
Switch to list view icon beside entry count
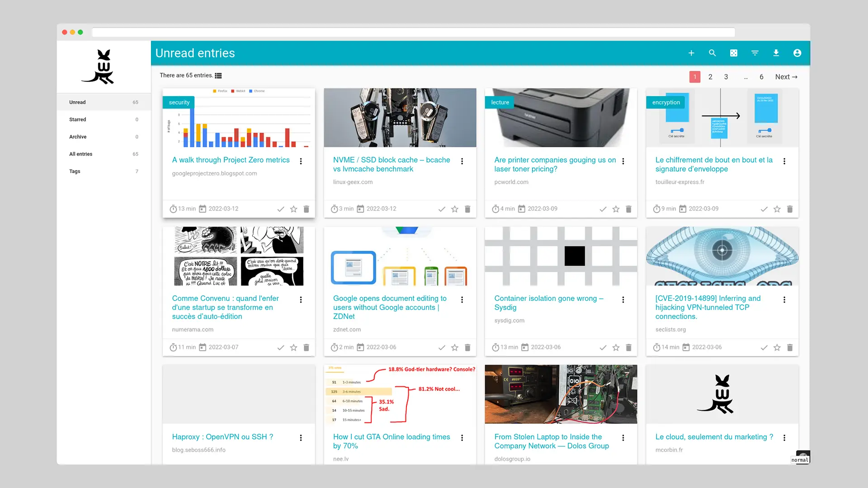coord(218,75)
